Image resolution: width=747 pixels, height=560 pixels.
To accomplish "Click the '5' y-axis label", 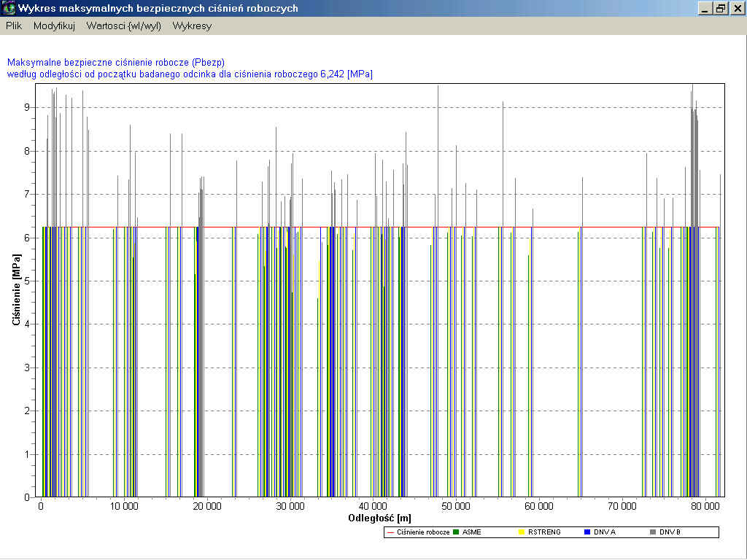I will (x=27, y=281).
